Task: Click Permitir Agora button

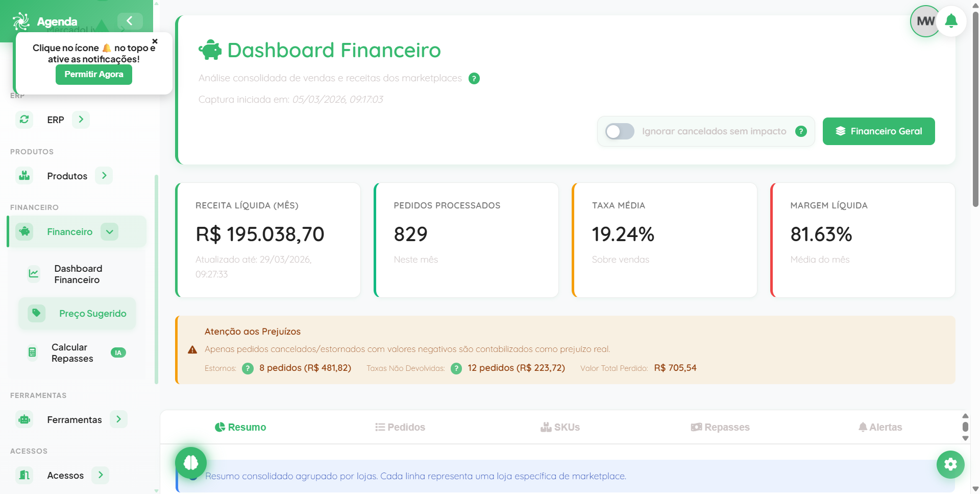Action: 94,75
